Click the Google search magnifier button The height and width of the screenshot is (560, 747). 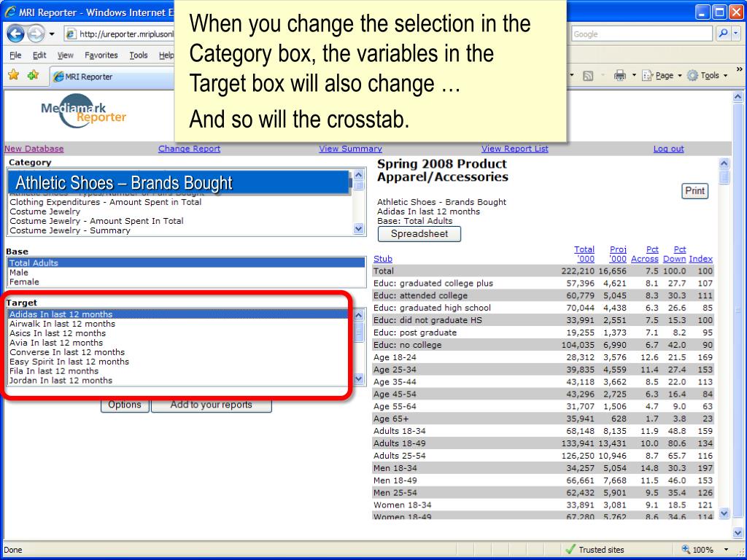(723, 34)
